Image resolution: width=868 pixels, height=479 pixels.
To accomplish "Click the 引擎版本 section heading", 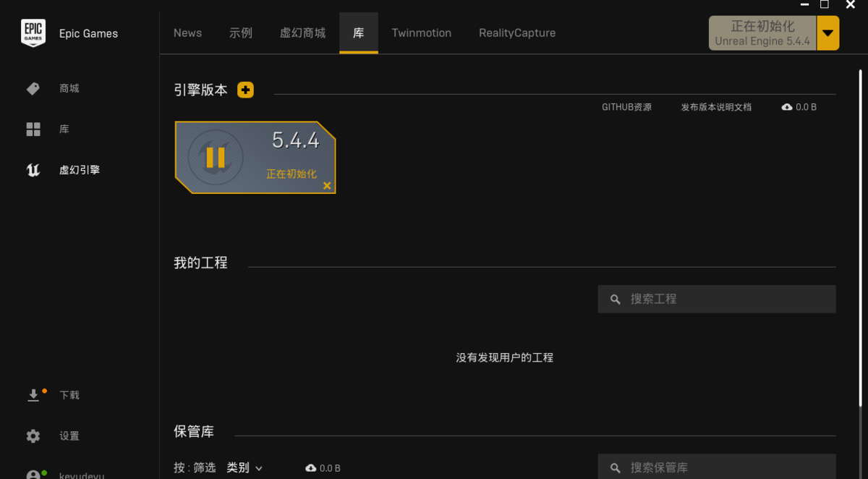I will [x=200, y=90].
